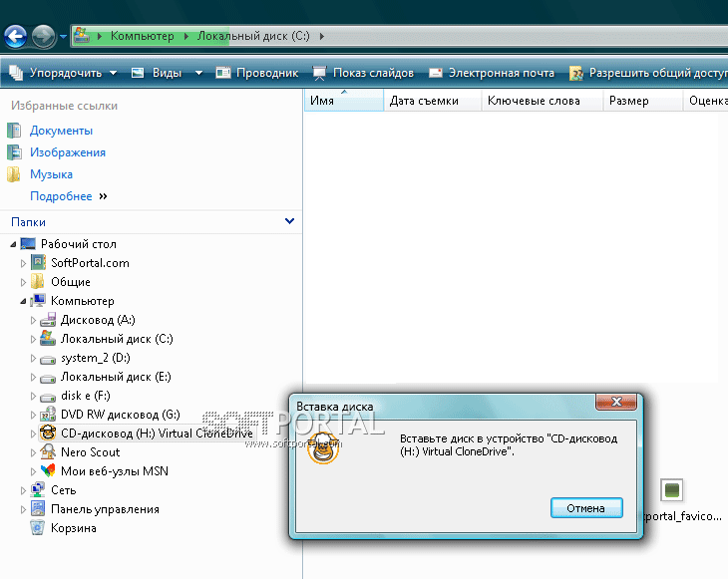Go back with the blue Back arrow

tap(15, 36)
